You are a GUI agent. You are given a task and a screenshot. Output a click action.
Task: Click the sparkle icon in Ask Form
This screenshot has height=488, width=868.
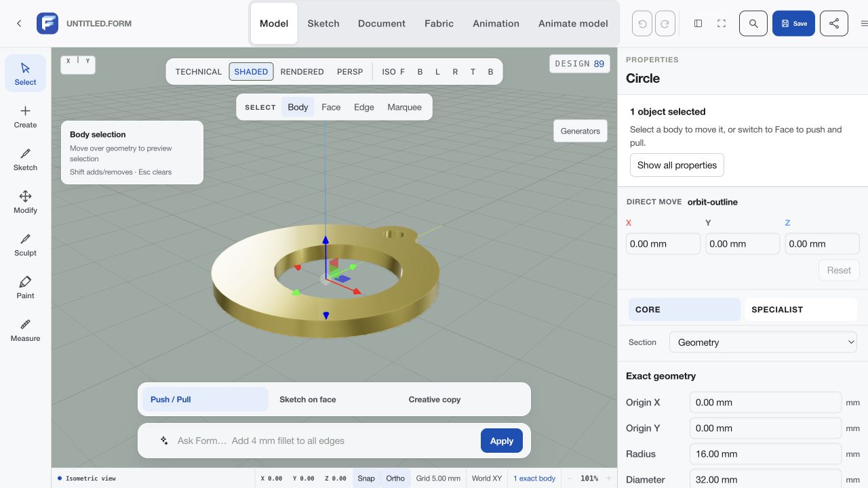[x=164, y=441]
